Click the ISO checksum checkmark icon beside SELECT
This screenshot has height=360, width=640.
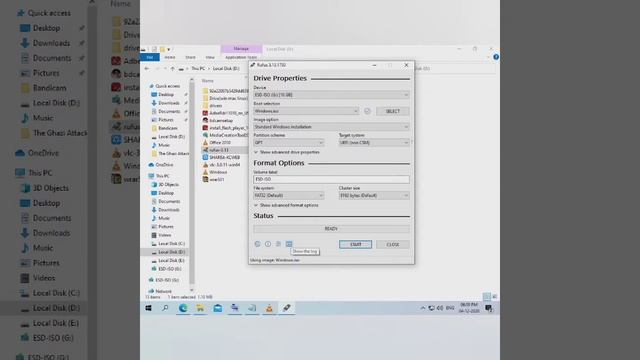click(x=367, y=111)
